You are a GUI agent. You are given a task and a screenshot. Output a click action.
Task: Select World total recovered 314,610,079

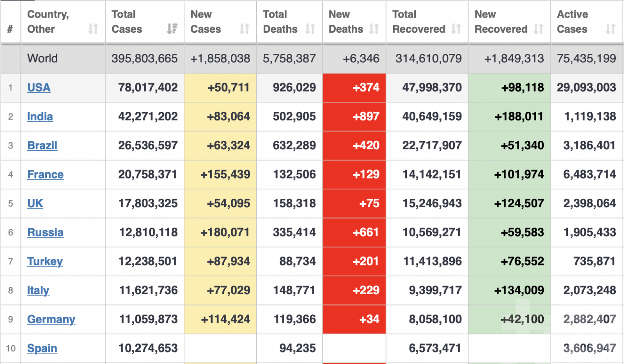click(429, 58)
